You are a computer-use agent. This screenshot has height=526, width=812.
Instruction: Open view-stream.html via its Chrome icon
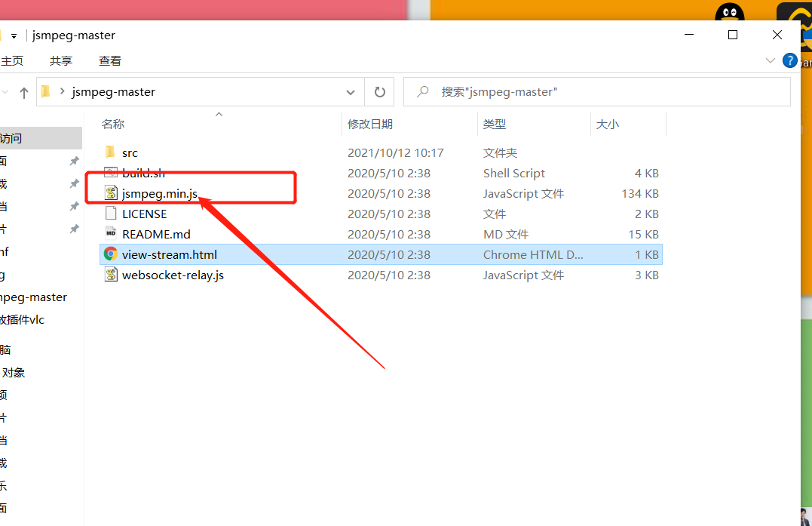(109, 254)
